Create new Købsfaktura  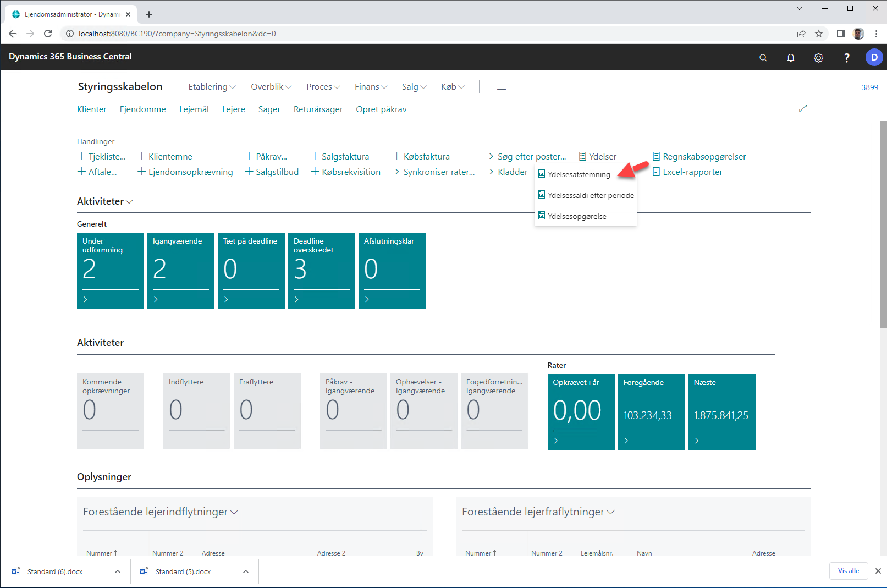[x=421, y=157]
